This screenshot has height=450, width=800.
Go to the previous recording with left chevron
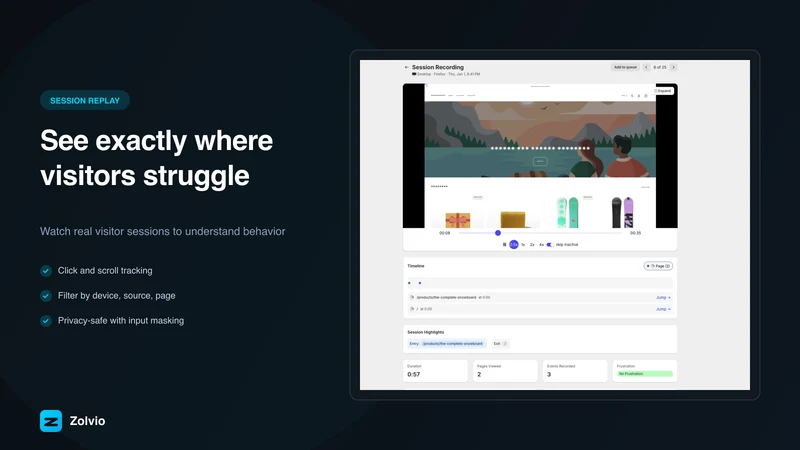coord(646,67)
